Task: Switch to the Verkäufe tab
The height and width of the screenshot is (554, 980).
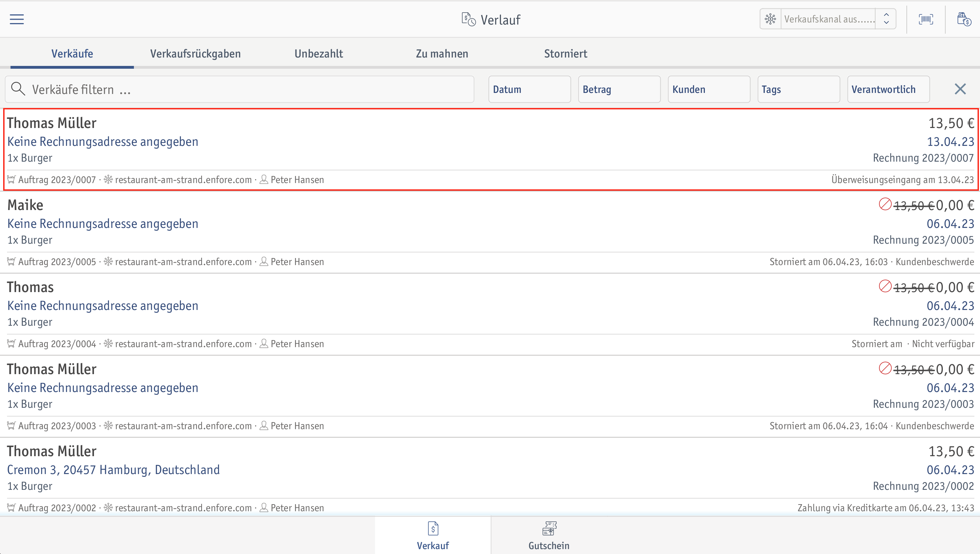Action: (72, 54)
